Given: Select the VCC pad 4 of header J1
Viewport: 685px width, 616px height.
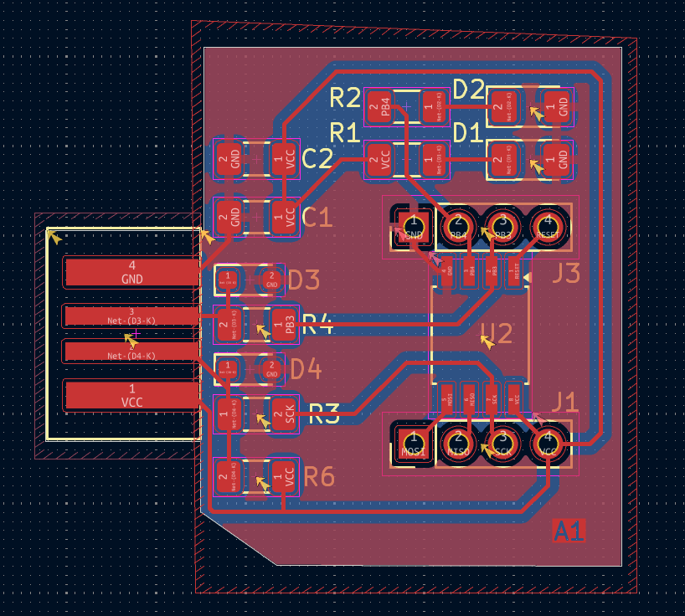Looking at the screenshot, I should [548, 441].
